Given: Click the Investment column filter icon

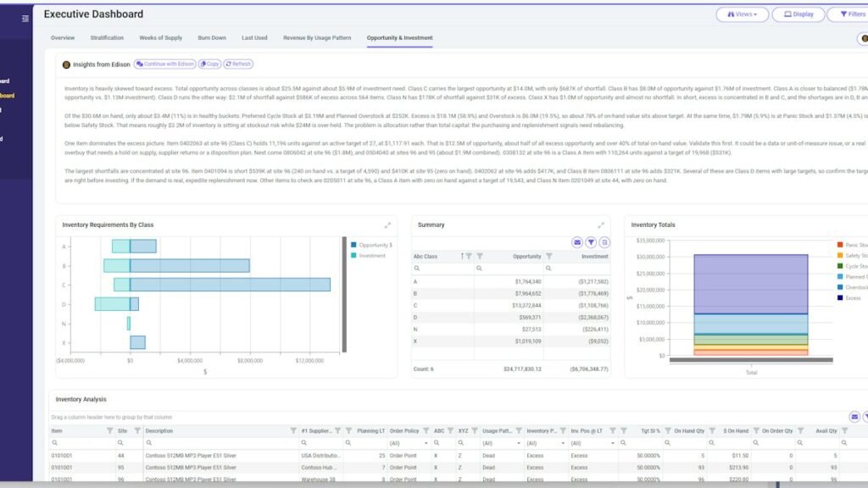Looking at the screenshot, I should 549,256.
